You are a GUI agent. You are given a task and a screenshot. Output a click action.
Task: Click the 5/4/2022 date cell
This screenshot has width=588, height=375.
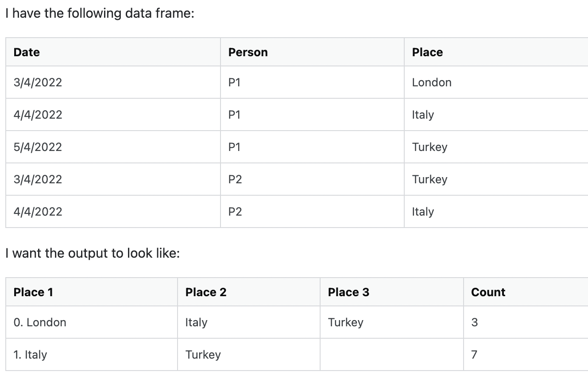(38, 147)
